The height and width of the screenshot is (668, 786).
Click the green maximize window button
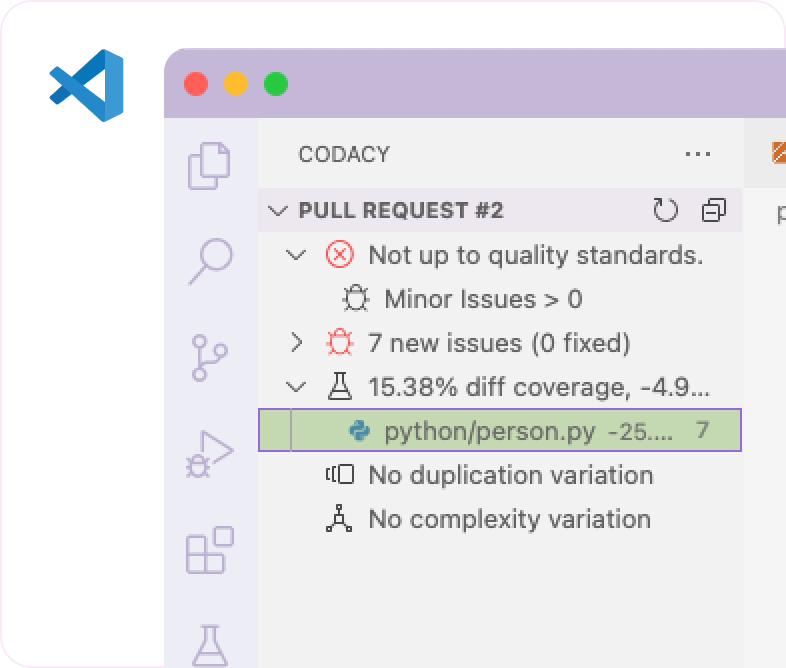(276, 84)
